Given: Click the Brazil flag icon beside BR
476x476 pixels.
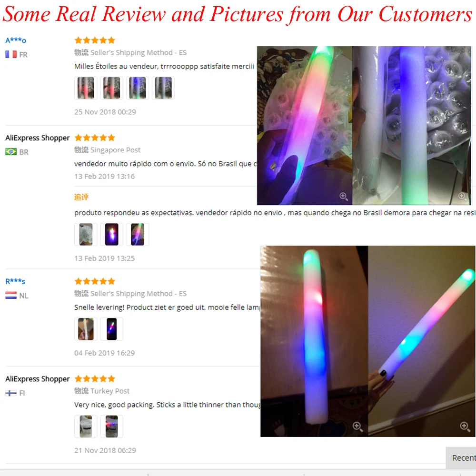Looking at the screenshot, I should [x=11, y=152].
